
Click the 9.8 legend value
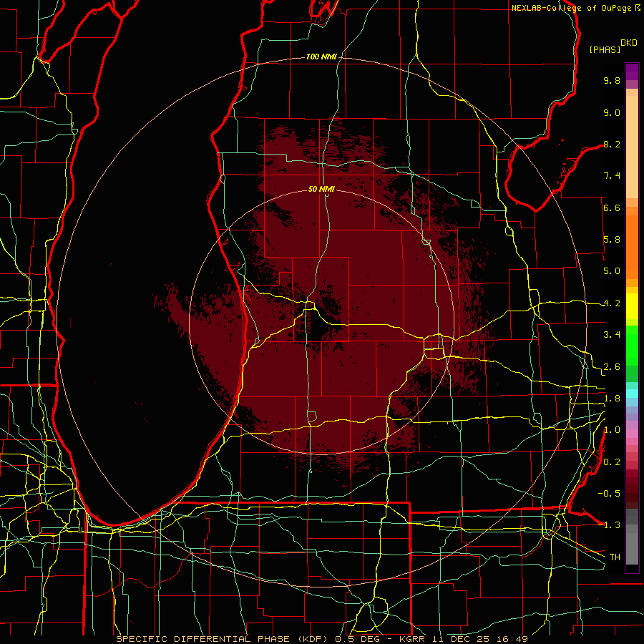[612, 80]
